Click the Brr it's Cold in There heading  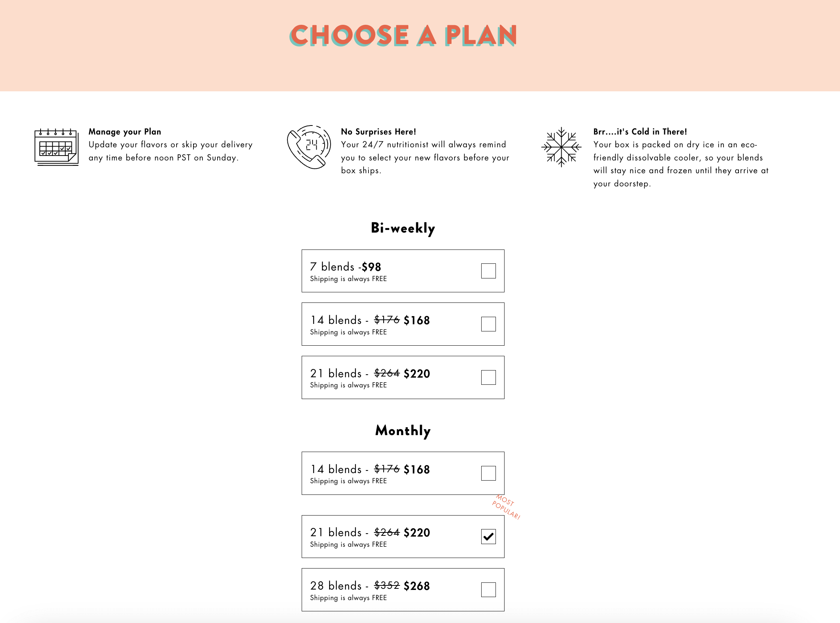639,132
